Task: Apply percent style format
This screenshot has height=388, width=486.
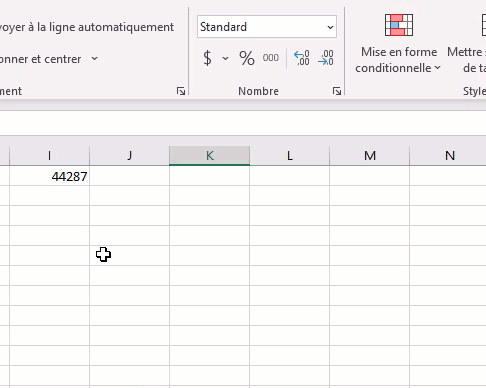Action: click(x=247, y=58)
